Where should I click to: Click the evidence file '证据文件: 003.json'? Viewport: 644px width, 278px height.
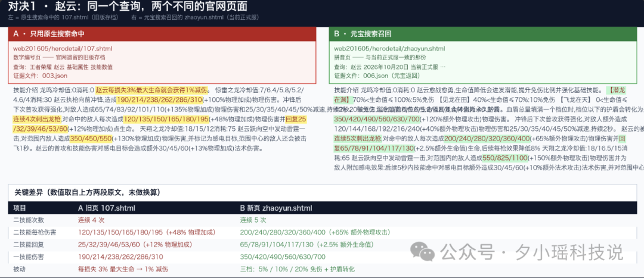(41, 76)
